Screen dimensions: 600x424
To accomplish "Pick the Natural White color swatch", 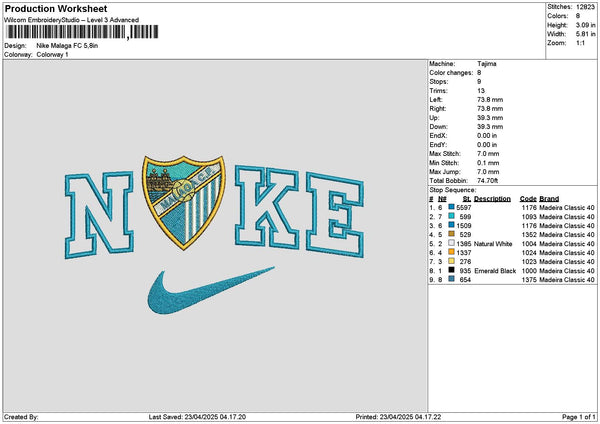I will tap(452, 243).
